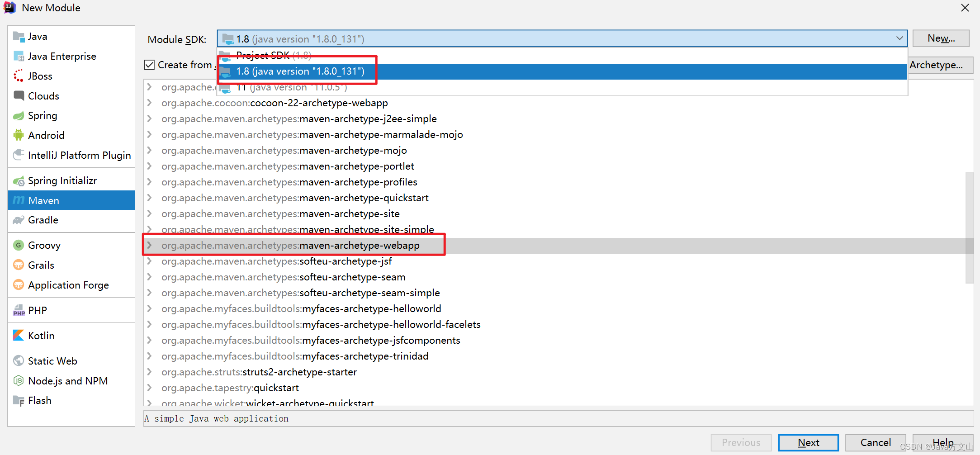The width and height of the screenshot is (980, 455).
Task: Click the New... SDK button
Action: pos(941,38)
